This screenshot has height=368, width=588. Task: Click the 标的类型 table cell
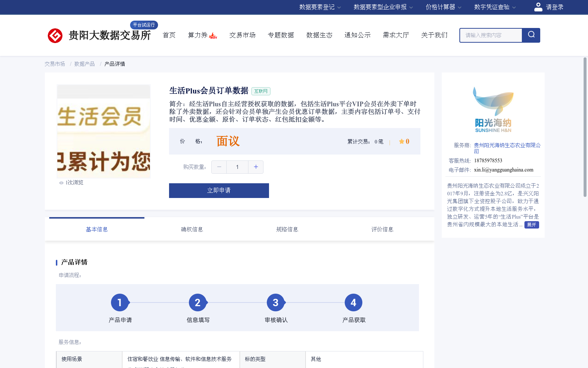(x=273, y=359)
